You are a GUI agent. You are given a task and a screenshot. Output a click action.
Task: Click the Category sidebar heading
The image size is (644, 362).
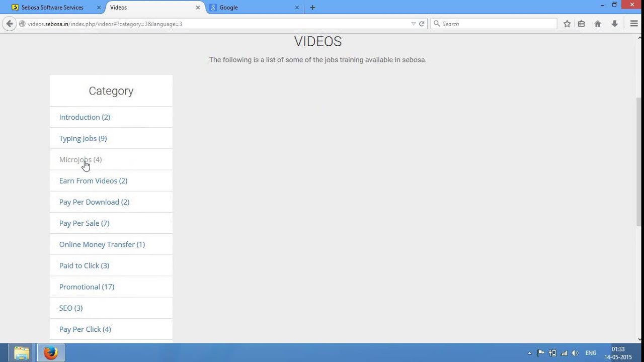point(111,91)
